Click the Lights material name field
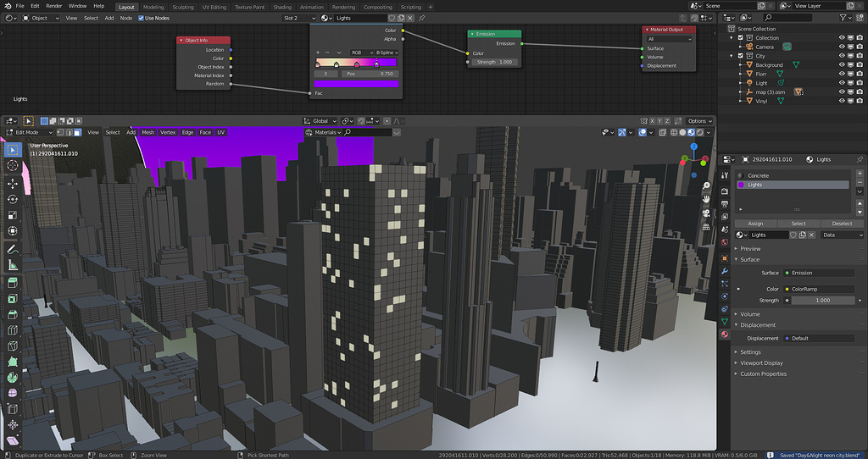The width and height of the screenshot is (868, 459). [768, 235]
